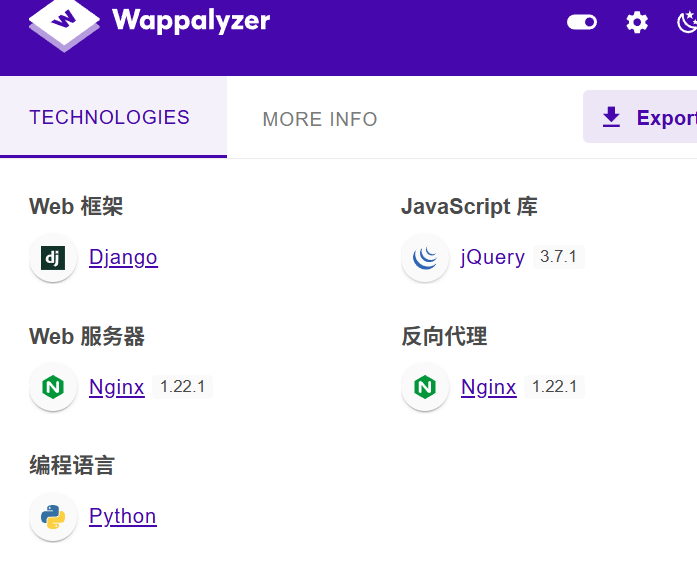The height and width of the screenshot is (578, 697).
Task: Click version 1.22.1 under 反向代理
Action: tap(554, 387)
